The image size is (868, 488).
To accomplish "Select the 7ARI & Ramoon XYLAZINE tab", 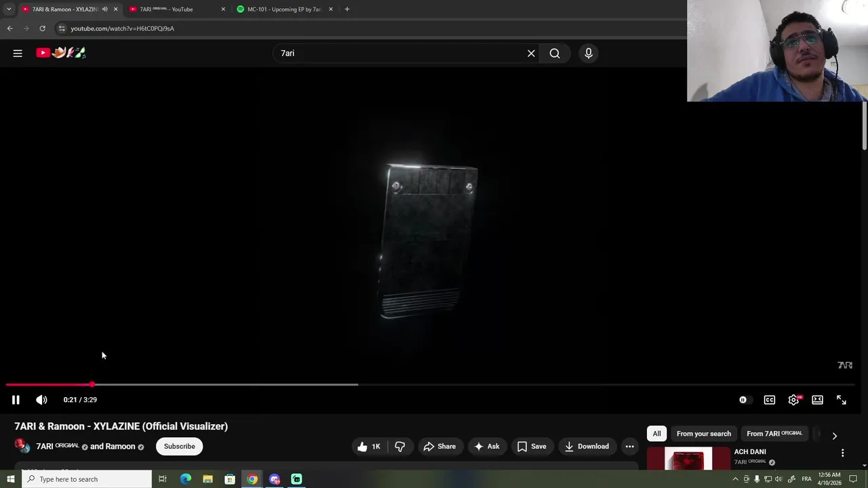I will coord(64,9).
